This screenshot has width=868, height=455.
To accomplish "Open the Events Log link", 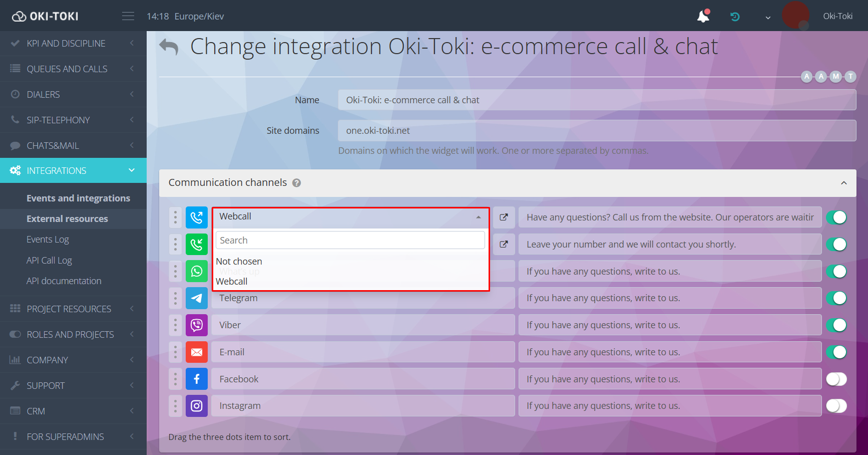I will tap(48, 239).
